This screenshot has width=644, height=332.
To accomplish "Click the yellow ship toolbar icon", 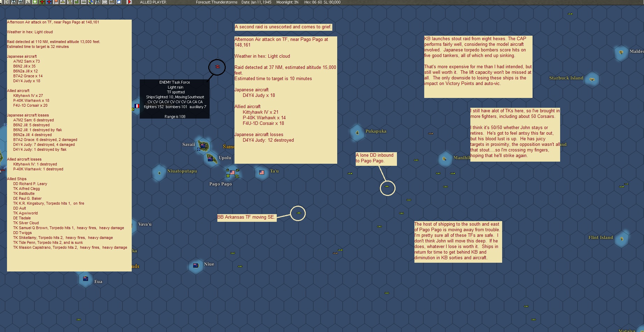I will click(x=63, y=2).
